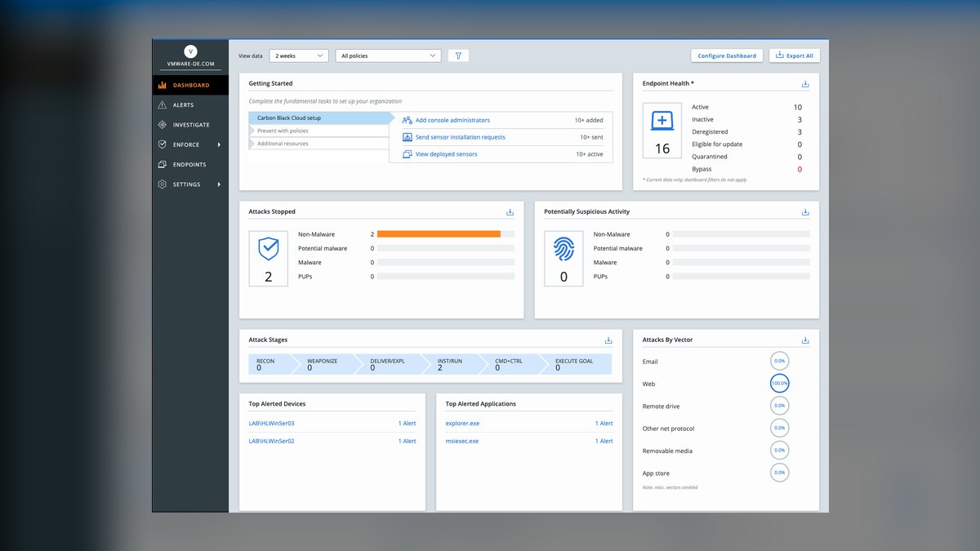Click the Export All button
The image size is (980, 551).
click(795, 56)
